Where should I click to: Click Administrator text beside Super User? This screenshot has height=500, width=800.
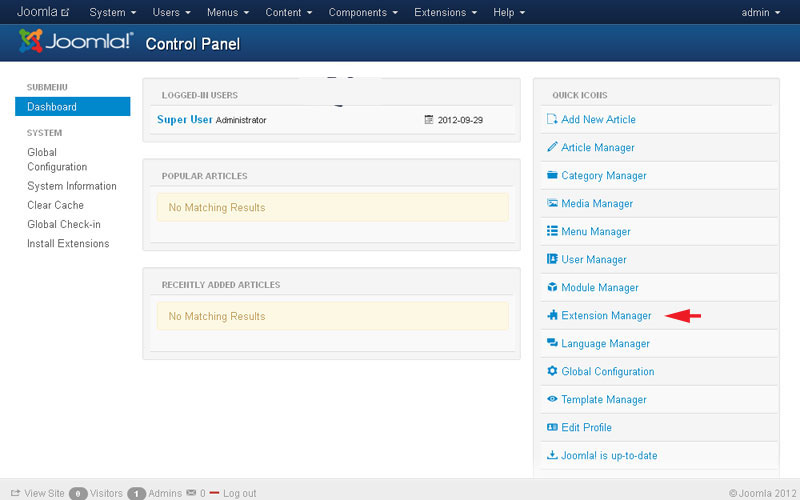[x=241, y=120]
